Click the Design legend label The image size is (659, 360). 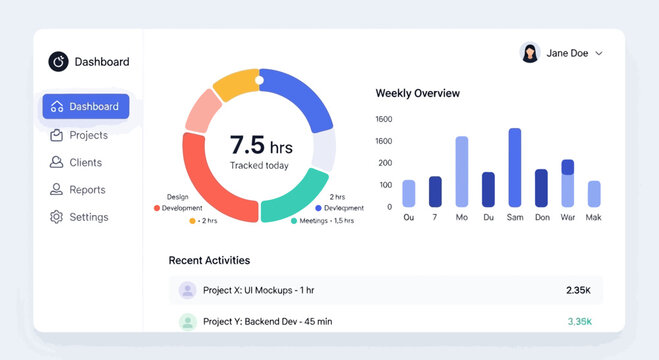tap(177, 197)
